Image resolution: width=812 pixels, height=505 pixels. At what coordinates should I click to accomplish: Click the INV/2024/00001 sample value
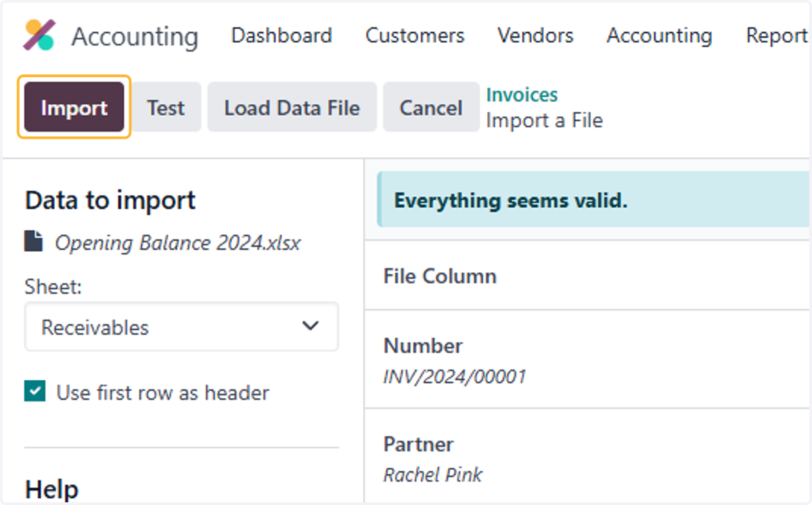point(454,376)
